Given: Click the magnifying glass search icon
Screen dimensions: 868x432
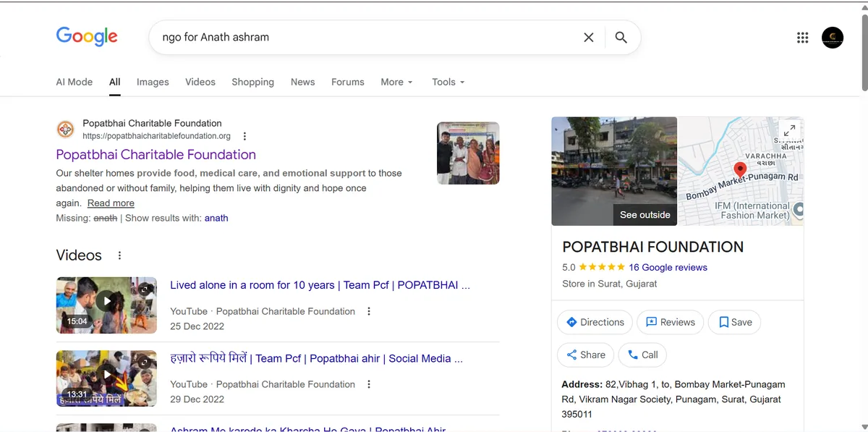Looking at the screenshot, I should click(621, 38).
